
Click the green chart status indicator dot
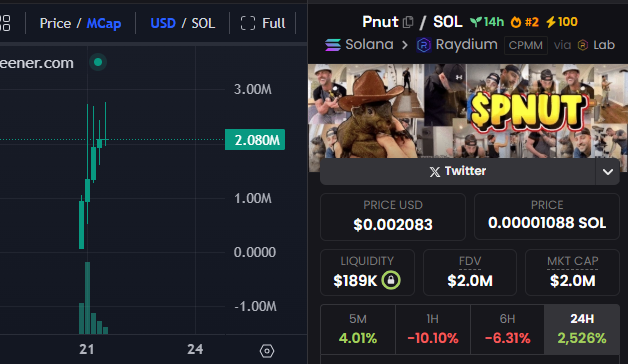98,62
